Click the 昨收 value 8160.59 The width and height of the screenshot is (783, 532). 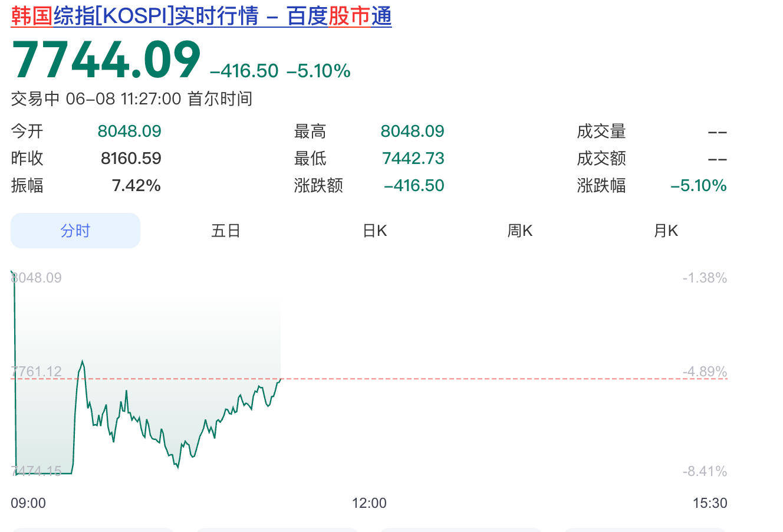[x=131, y=158]
